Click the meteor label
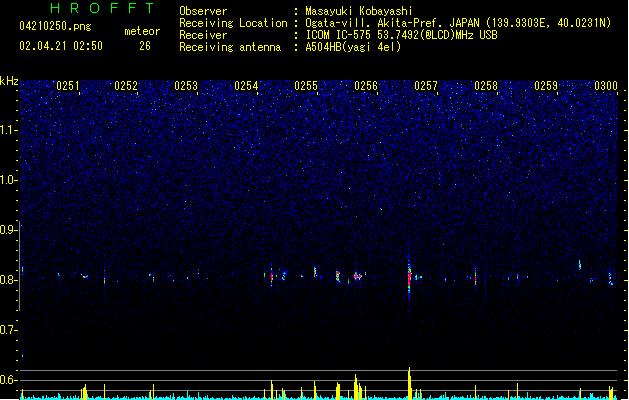Viewport: 629px width, 400px height. tap(142, 31)
